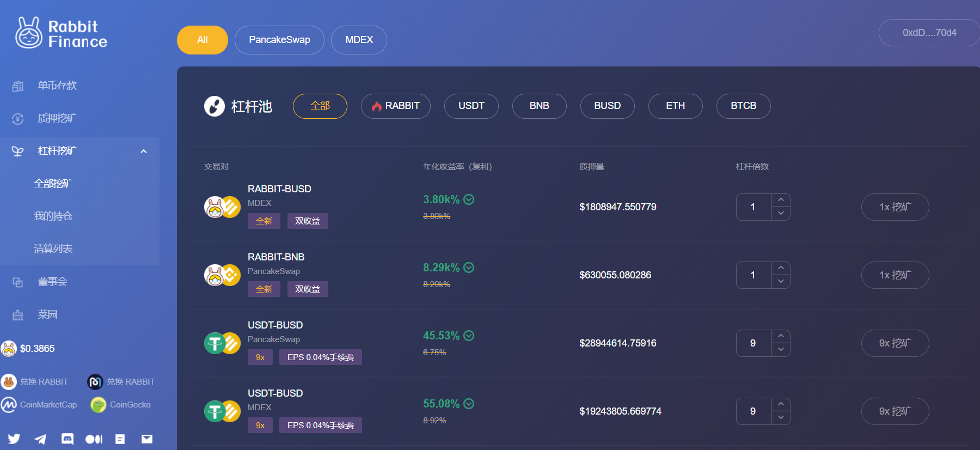Screen dimensions: 980x450
Task: Click check icon beside 8.29k% APY
Action: 469,267
